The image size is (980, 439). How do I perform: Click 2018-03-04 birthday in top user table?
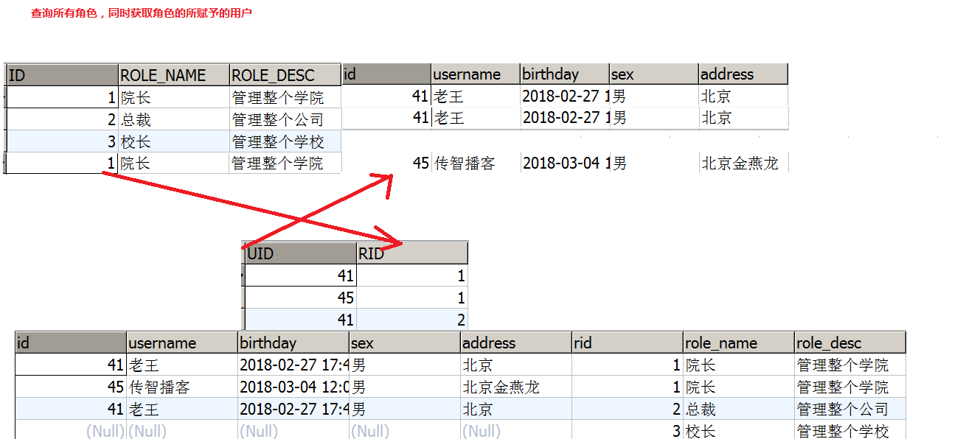(565, 163)
